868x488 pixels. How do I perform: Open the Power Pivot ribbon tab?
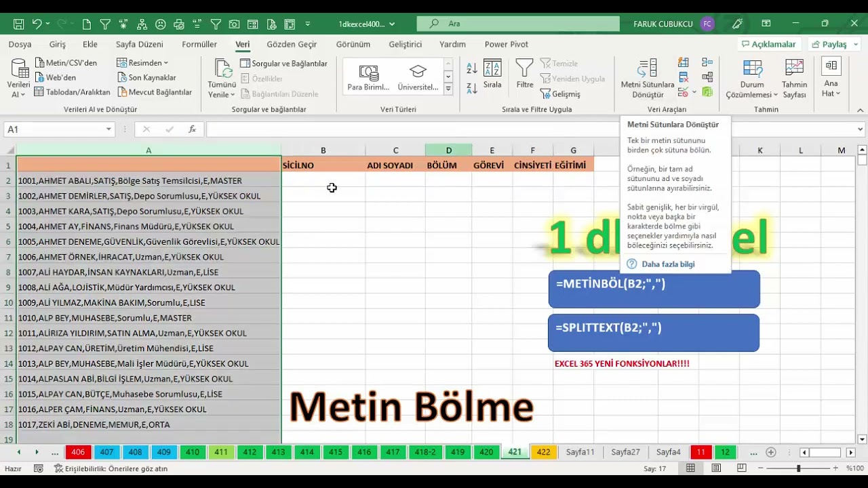pos(507,44)
